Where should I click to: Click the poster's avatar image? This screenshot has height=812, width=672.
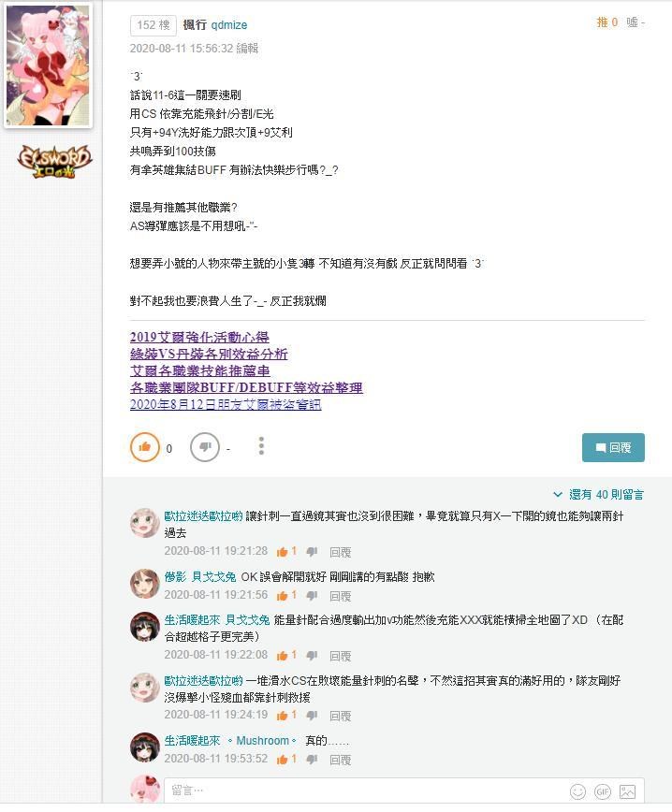tap(48, 65)
